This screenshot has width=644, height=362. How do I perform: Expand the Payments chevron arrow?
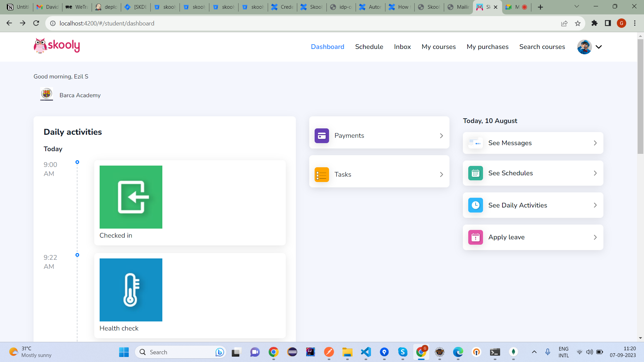[x=441, y=136]
